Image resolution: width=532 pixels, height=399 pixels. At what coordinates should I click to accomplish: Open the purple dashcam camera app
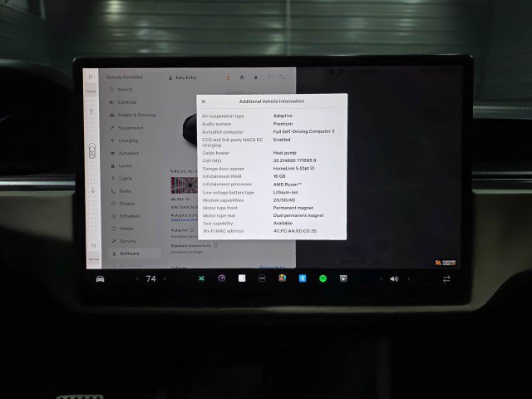(222, 278)
